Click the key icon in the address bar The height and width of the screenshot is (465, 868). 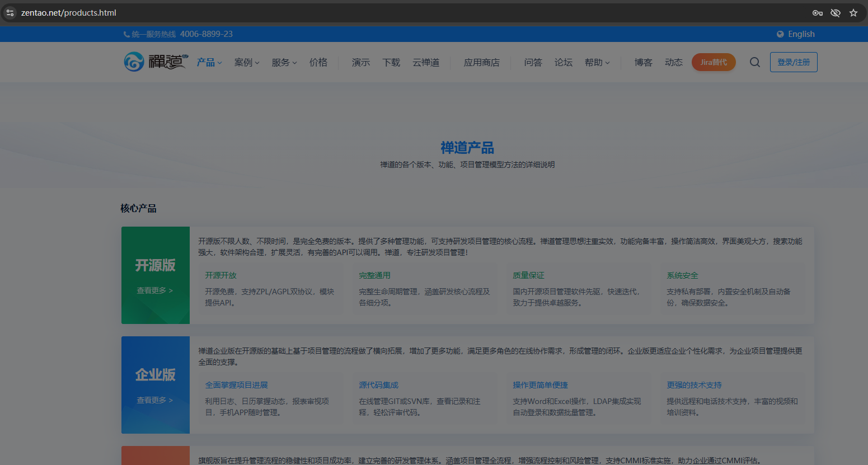[x=818, y=12]
